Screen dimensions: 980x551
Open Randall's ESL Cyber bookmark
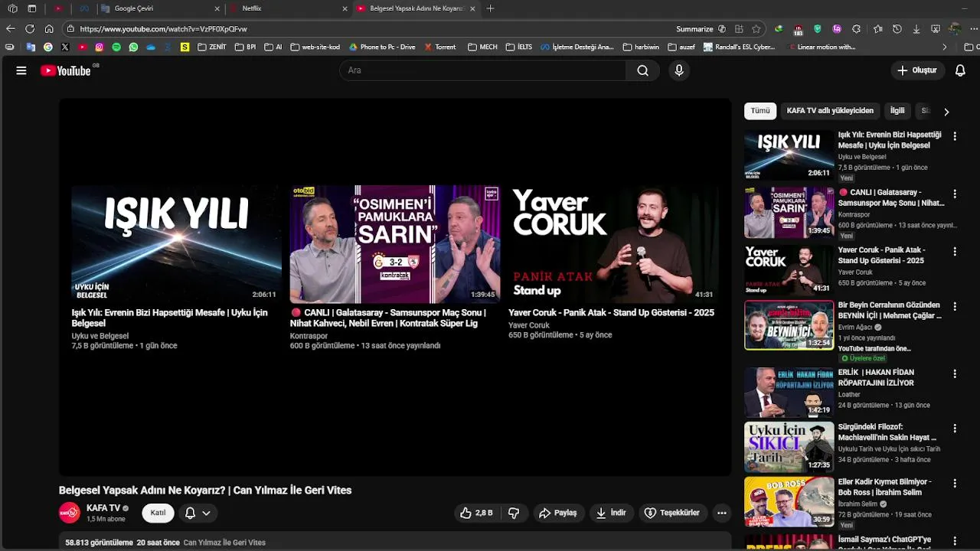(x=740, y=47)
